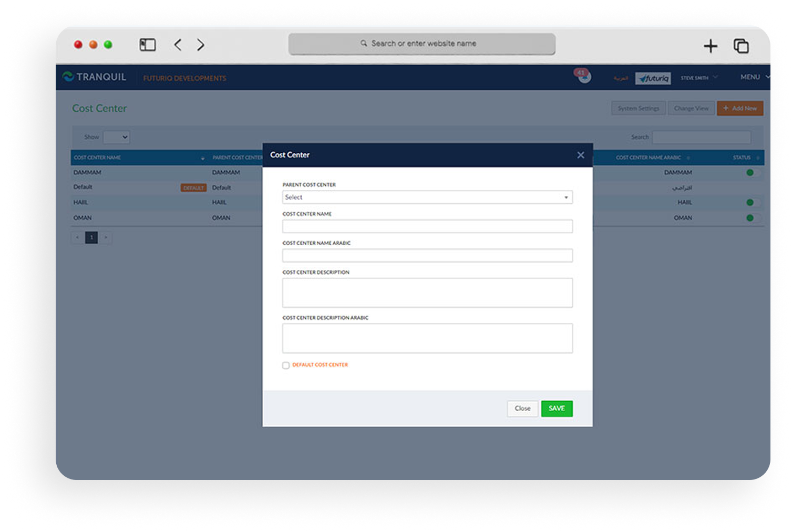The height and width of the screenshot is (532, 792).
Task: Click the green SAVE button
Action: (x=557, y=409)
